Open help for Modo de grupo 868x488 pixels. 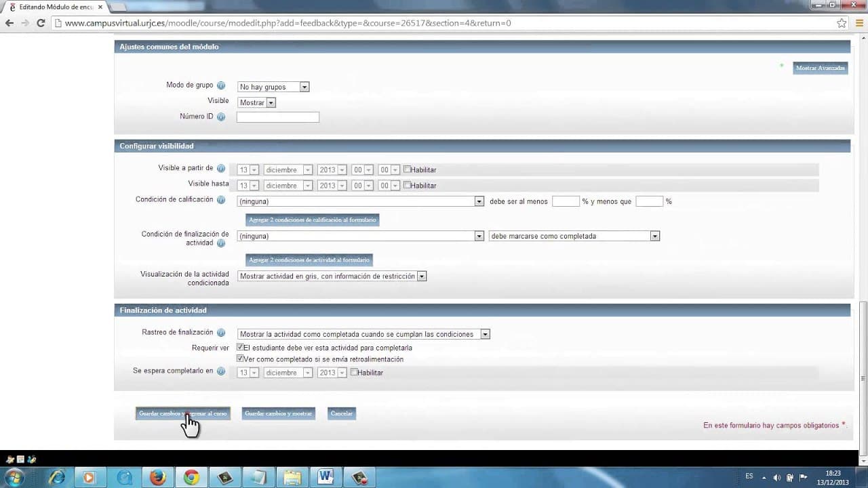221,86
